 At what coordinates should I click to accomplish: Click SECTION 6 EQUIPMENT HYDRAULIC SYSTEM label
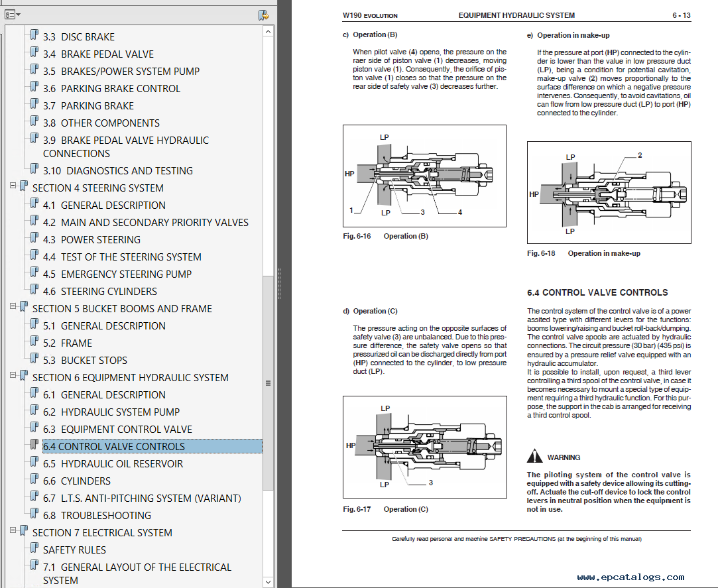131,378
